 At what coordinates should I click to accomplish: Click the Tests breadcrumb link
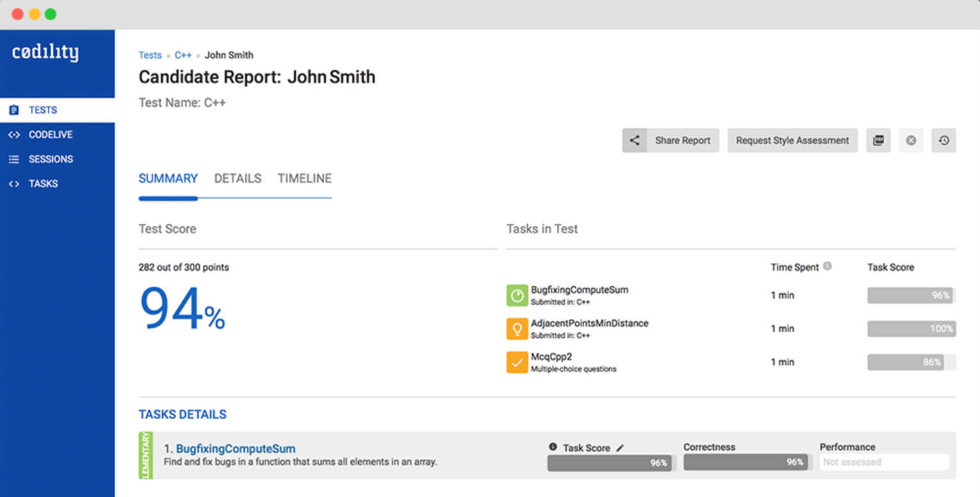point(150,55)
